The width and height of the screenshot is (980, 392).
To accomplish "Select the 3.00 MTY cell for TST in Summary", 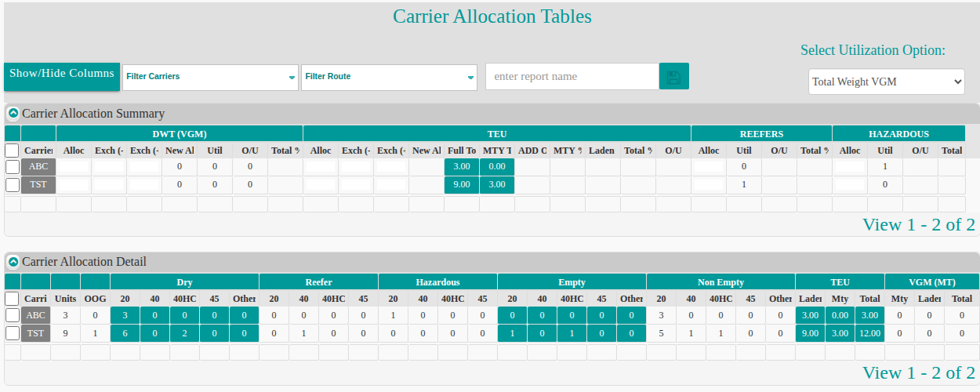I will (x=497, y=184).
